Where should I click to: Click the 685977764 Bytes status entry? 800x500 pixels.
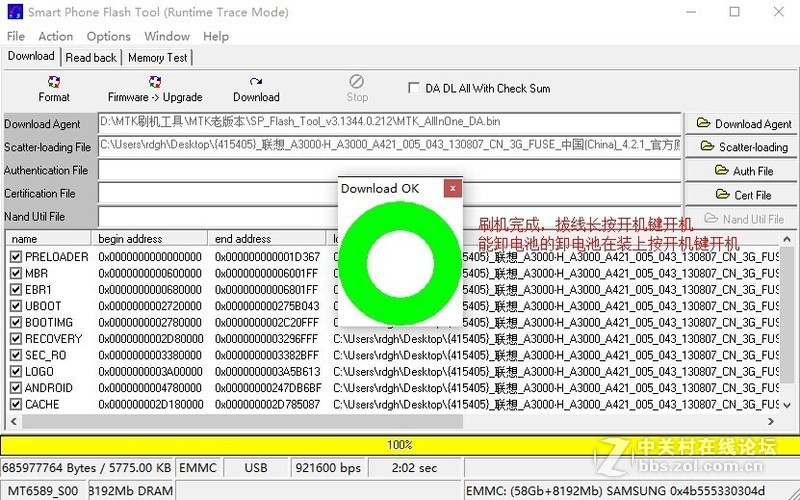[x=86, y=468]
